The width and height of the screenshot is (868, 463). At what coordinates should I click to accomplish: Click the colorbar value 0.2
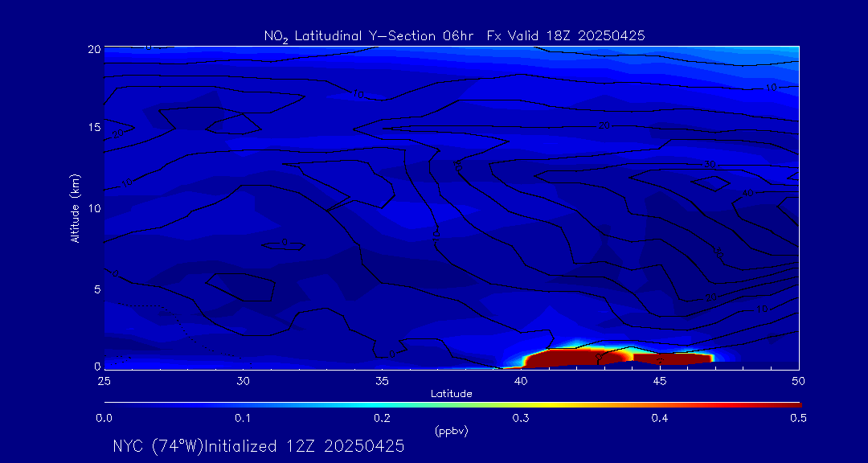(382, 419)
